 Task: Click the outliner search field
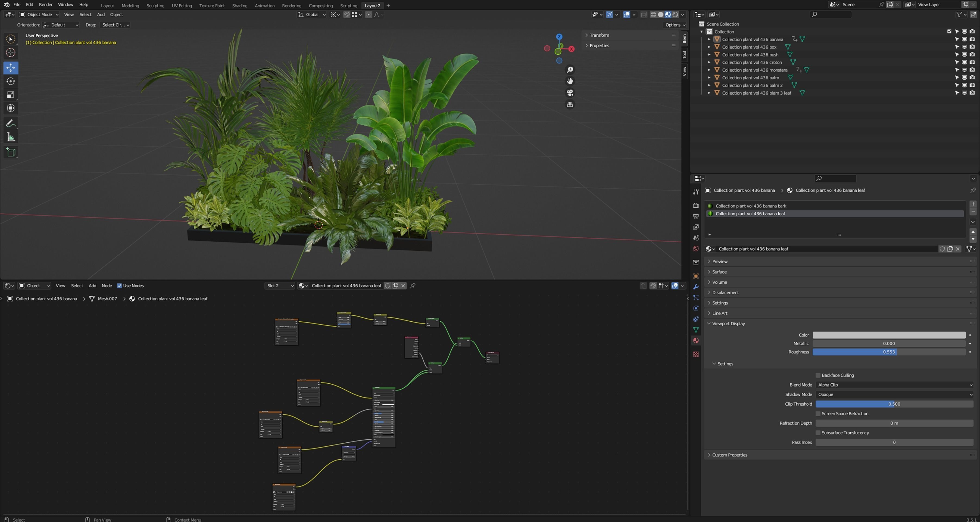(831, 14)
